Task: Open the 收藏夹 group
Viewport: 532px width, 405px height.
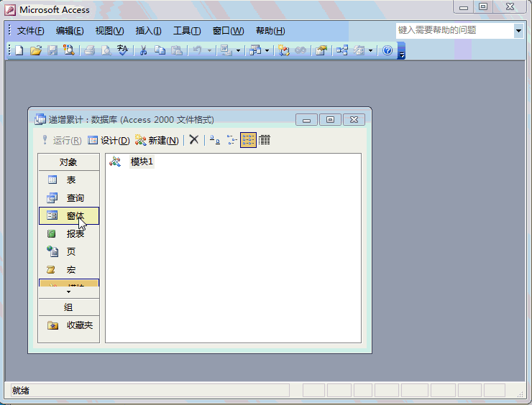Action: [69, 325]
